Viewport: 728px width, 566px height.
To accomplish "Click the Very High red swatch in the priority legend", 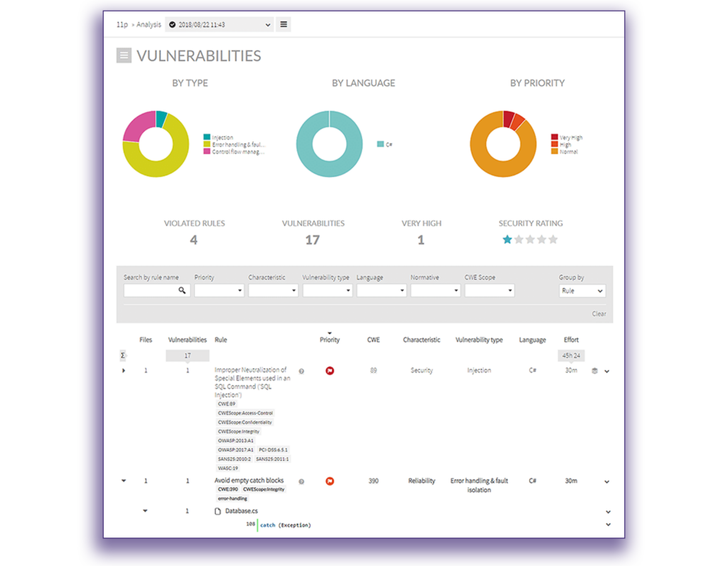I will [553, 135].
